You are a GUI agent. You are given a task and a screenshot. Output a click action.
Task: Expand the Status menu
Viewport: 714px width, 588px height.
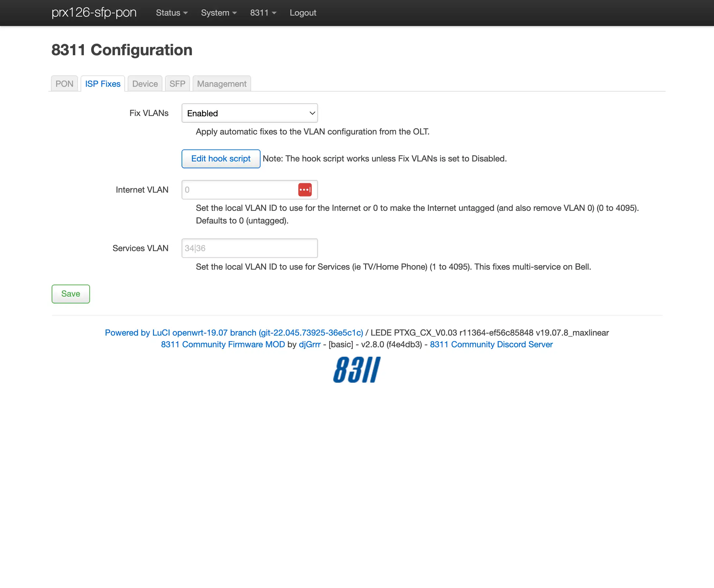pos(172,13)
